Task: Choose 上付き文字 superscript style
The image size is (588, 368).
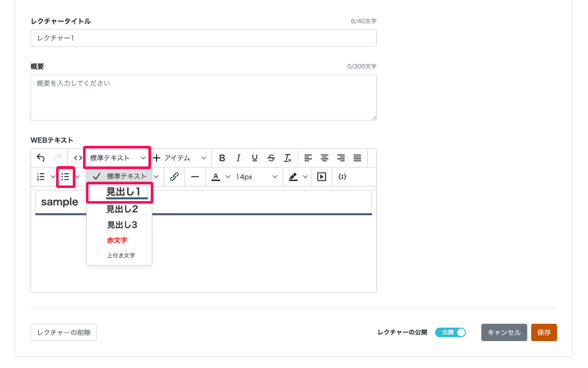Action: (119, 256)
